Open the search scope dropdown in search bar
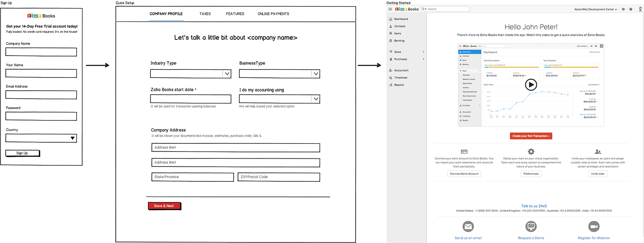This screenshot has width=644, height=243. click(x=424, y=9)
